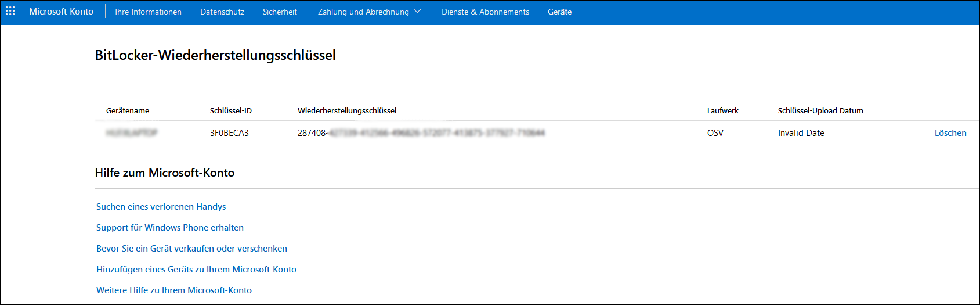Click the Gerätename column header
980x305 pixels.
click(128, 110)
